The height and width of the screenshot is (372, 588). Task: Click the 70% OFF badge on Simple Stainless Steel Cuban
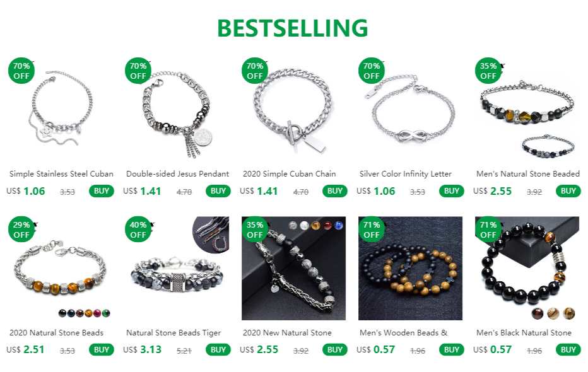(x=21, y=71)
